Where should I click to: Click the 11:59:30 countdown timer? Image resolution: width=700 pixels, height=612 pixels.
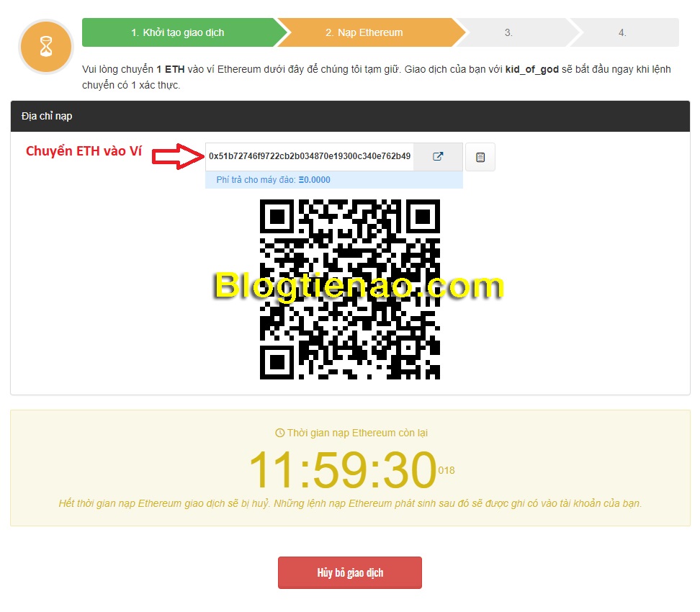343,469
